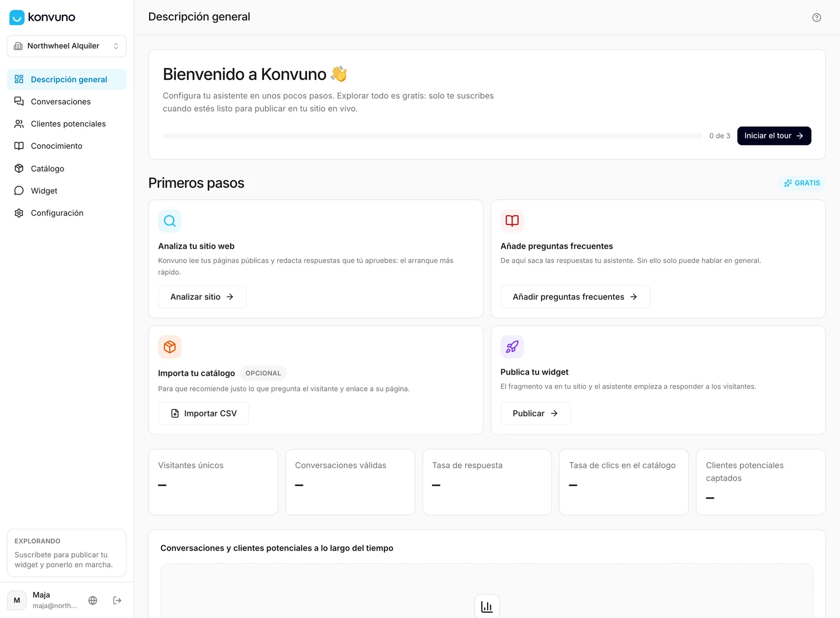Screen dimensions: 840x618
Task: Click the book icon on preguntas frecuentes card
Action: (512, 221)
